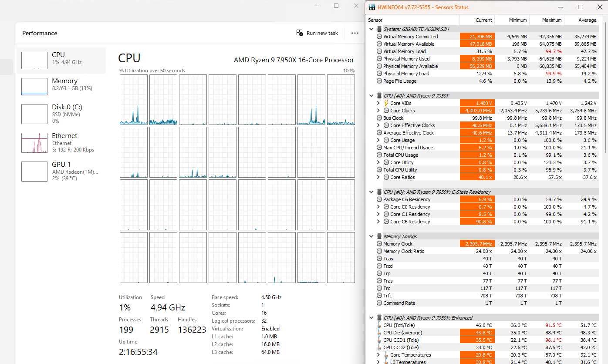
Task: Open the GPU 1 performance view
Action: pos(61,171)
